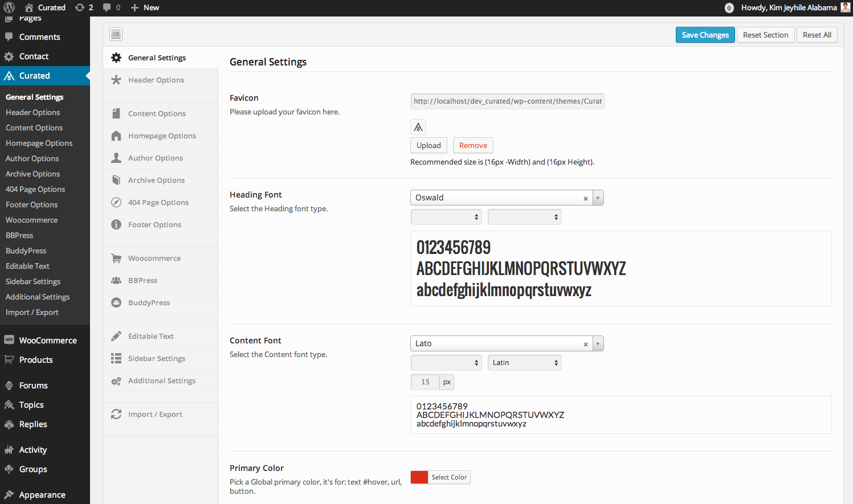Open the comments bubble icon in admin bar
Image resolution: width=853 pixels, height=504 pixels.
pos(107,7)
